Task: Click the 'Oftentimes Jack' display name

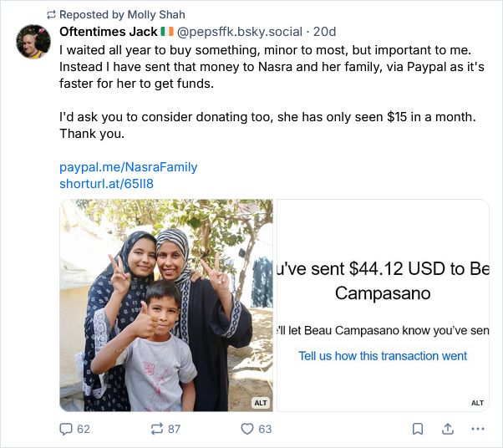Action: pyautogui.click(x=109, y=32)
